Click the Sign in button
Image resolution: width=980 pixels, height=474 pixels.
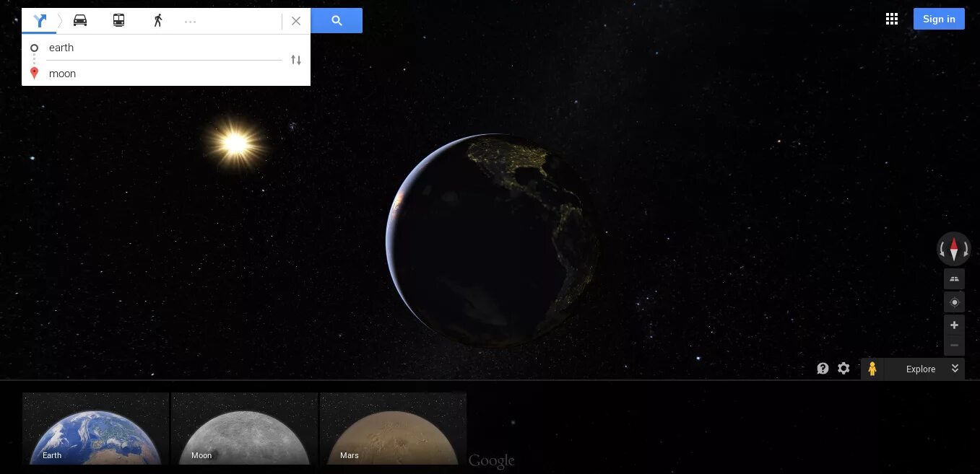(x=939, y=19)
